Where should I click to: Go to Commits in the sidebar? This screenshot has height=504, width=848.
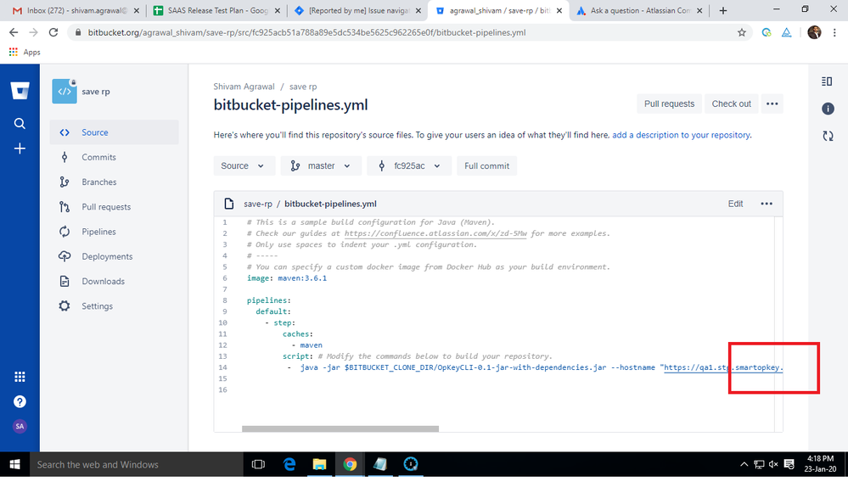(114, 157)
